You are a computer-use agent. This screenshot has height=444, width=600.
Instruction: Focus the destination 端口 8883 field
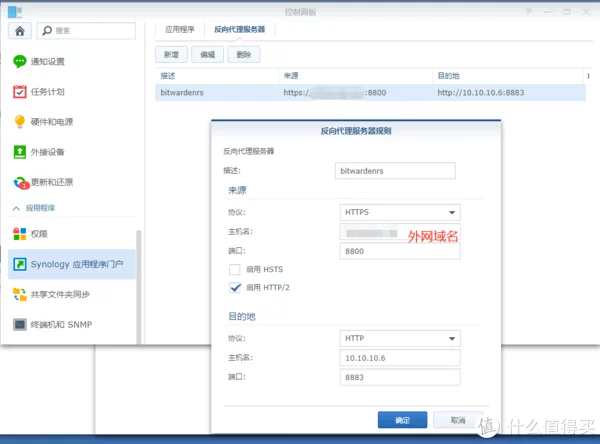click(x=400, y=377)
